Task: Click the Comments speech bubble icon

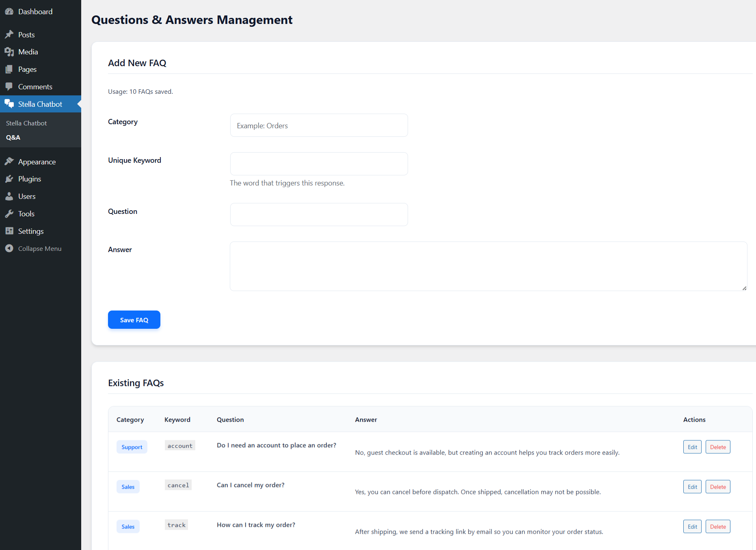Action: (9, 86)
